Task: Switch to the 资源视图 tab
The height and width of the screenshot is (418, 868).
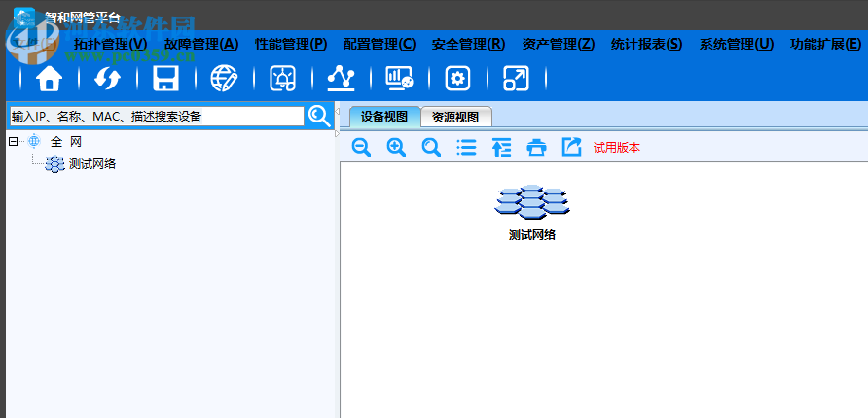Action: coord(455,117)
